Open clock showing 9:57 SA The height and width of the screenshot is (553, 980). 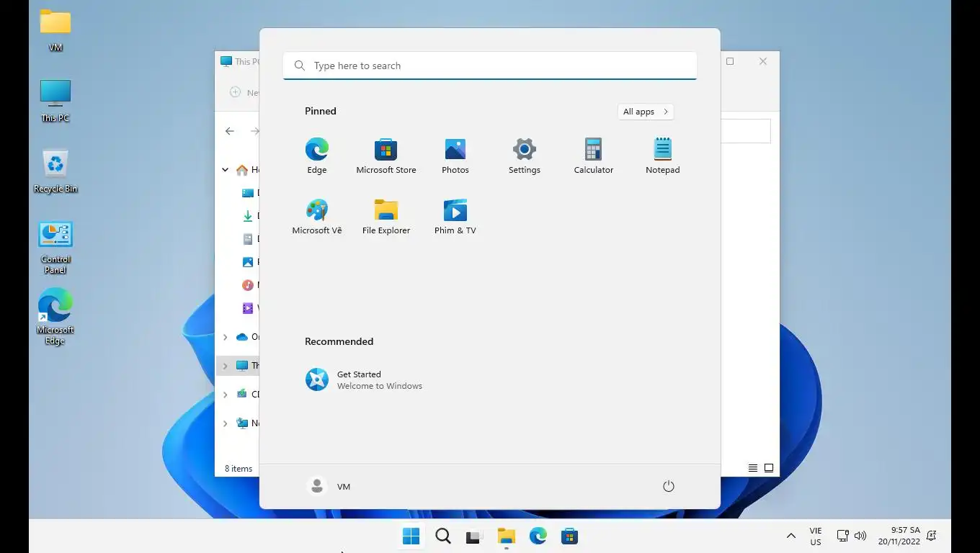(x=899, y=536)
